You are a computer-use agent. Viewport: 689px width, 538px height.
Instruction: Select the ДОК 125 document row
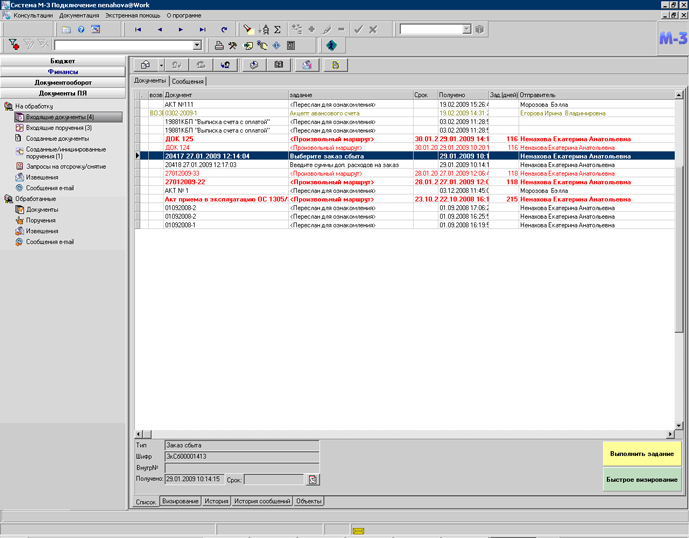pos(404,139)
